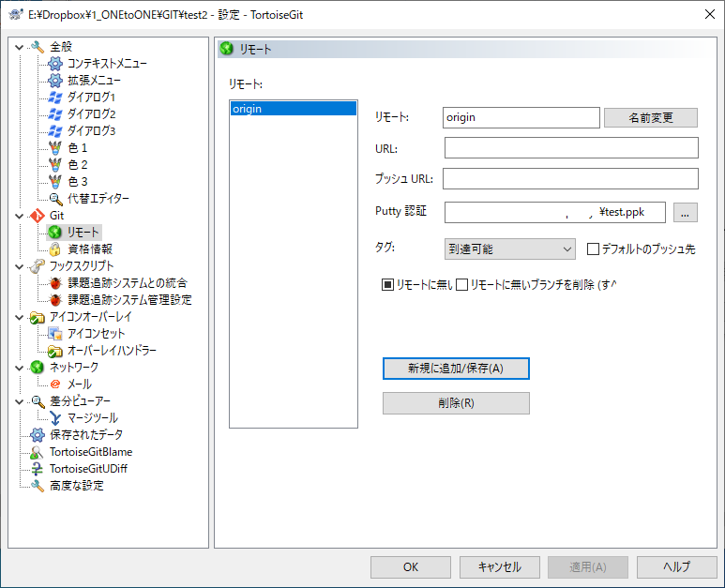Click the padlock icon for 資格情報
The height and width of the screenshot is (588, 725).
click(x=55, y=249)
